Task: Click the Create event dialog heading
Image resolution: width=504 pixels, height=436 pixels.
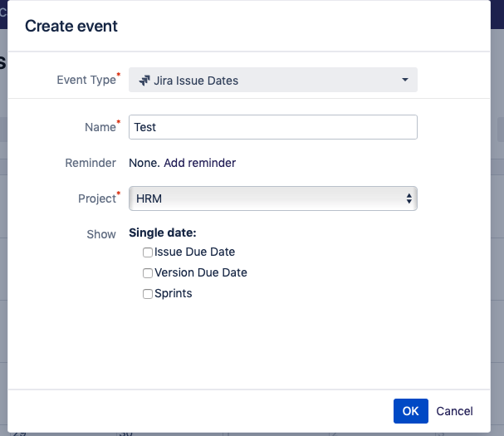Action: [71, 26]
